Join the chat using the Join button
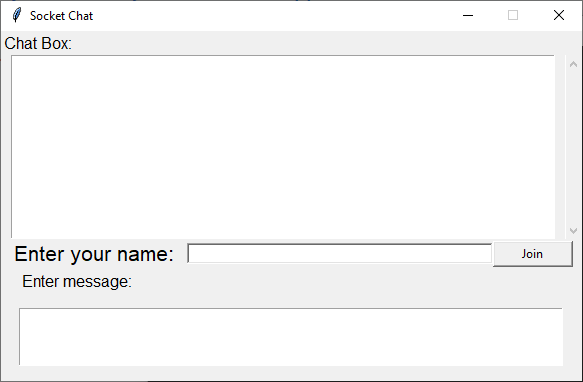 [x=532, y=254]
